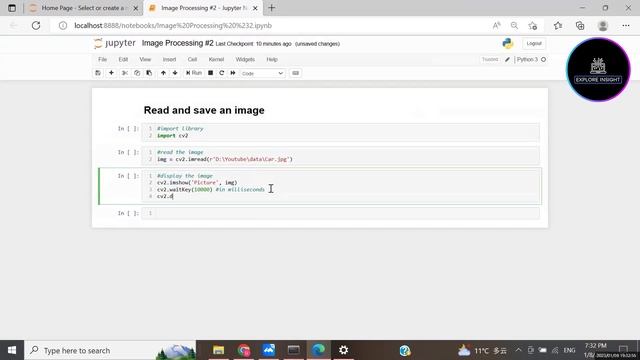The height and width of the screenshot is (360, 640).
Task: Open browser Settings and more menu
Action: (626, 26)
